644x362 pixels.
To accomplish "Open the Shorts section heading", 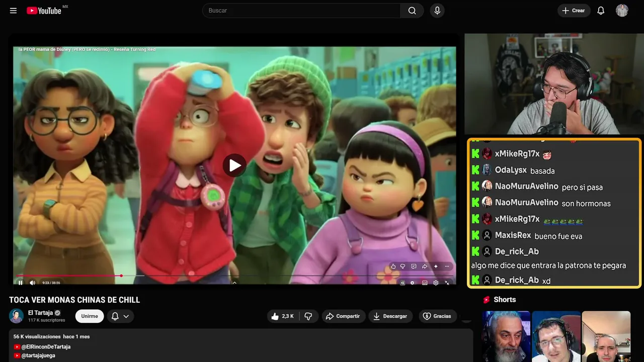I will 505,300.
